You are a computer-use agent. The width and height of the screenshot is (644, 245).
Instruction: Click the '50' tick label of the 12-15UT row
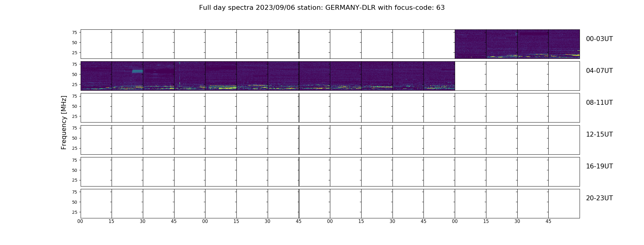pyautogui.click(x=75, y=138)
